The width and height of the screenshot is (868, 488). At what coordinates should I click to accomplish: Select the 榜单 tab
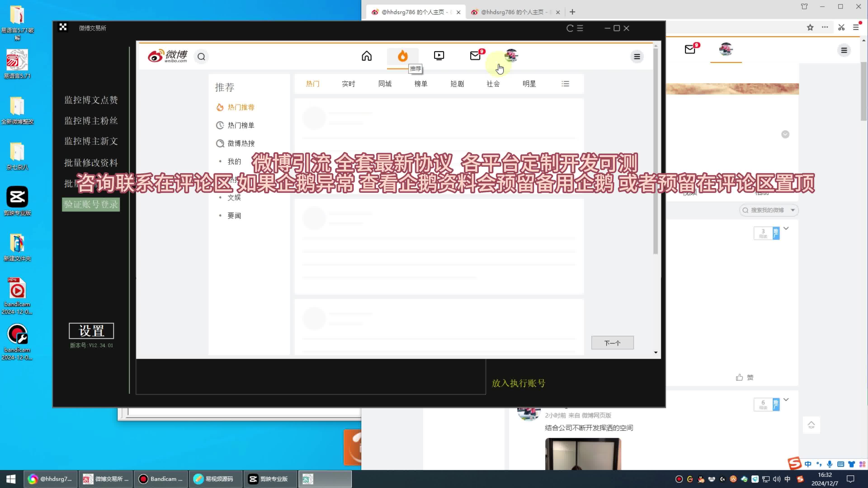tap(421, 84)
